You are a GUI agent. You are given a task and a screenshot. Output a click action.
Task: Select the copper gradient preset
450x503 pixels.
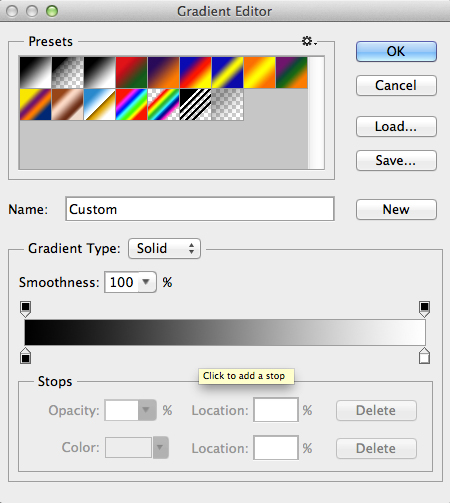[68, 104]
